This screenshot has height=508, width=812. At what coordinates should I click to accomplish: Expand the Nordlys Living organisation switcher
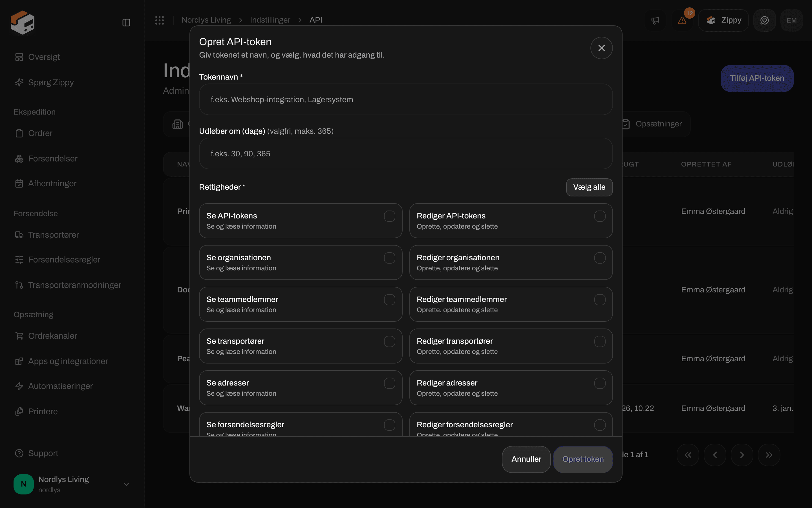(126, 484)
